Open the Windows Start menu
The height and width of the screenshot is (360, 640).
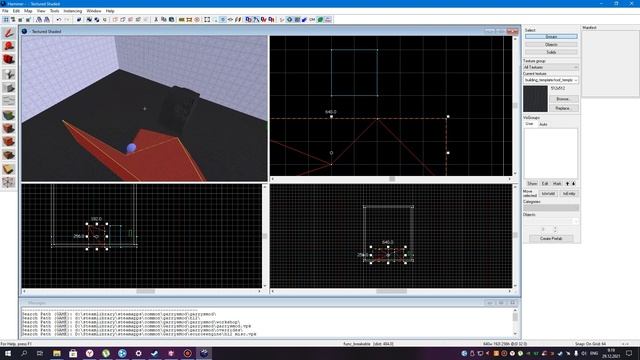[x=8, y=353]
